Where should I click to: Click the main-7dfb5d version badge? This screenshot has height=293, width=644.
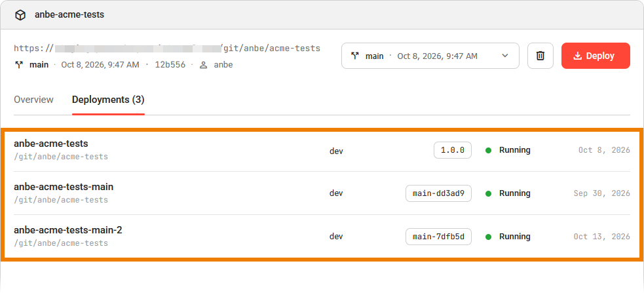click(439, 237)
